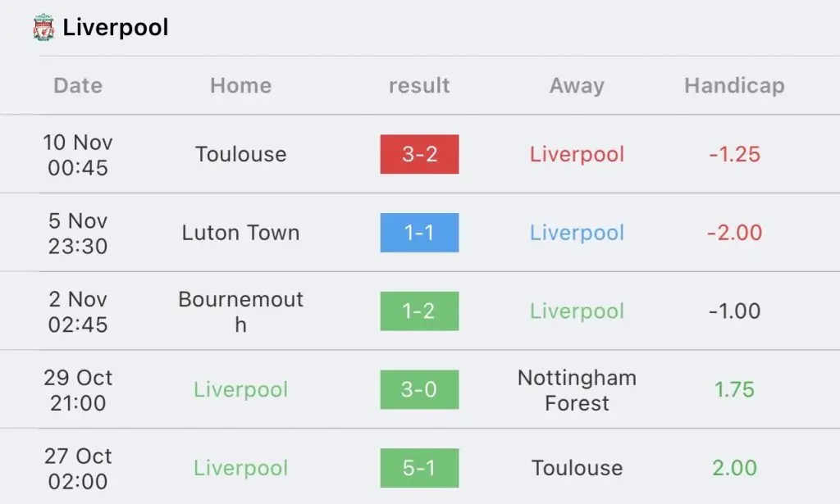The image size is (840, 504).
Task: Open the red 3-2 result badge
Action: [419, 154]
